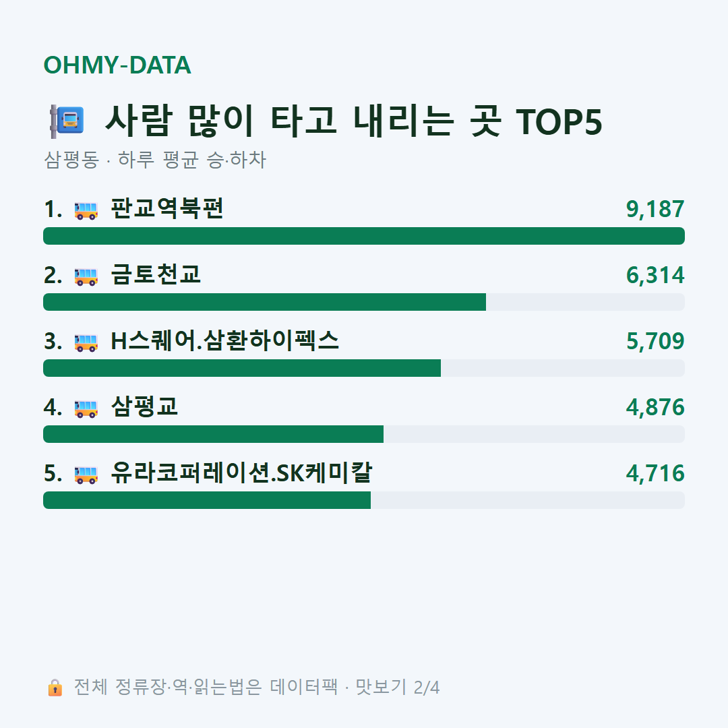The width and height of the screenshot is (728, 728).
Task: Click the bus icon beside 유라코퍼레이션.SK케미칼
Action: click(x=86, y=475)
